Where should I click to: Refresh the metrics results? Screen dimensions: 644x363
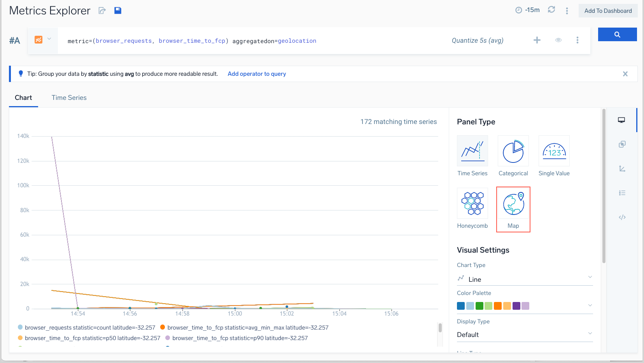[x=551, y=10]
